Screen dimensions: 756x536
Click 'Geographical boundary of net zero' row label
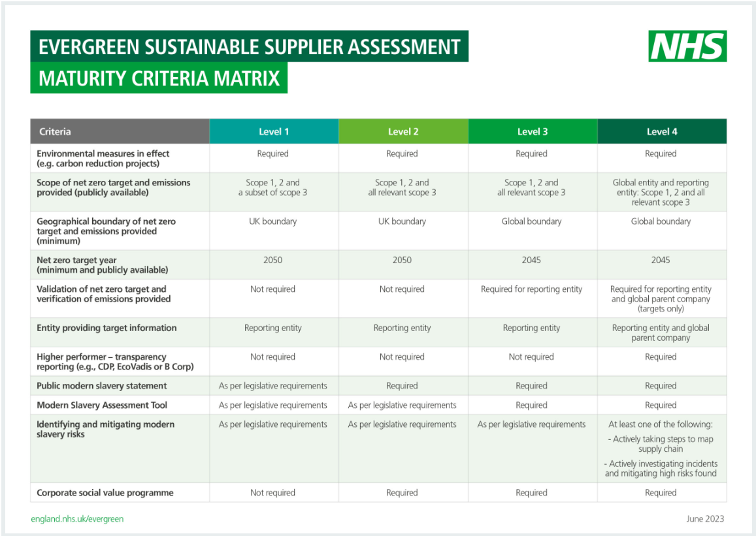click(106, 231)
